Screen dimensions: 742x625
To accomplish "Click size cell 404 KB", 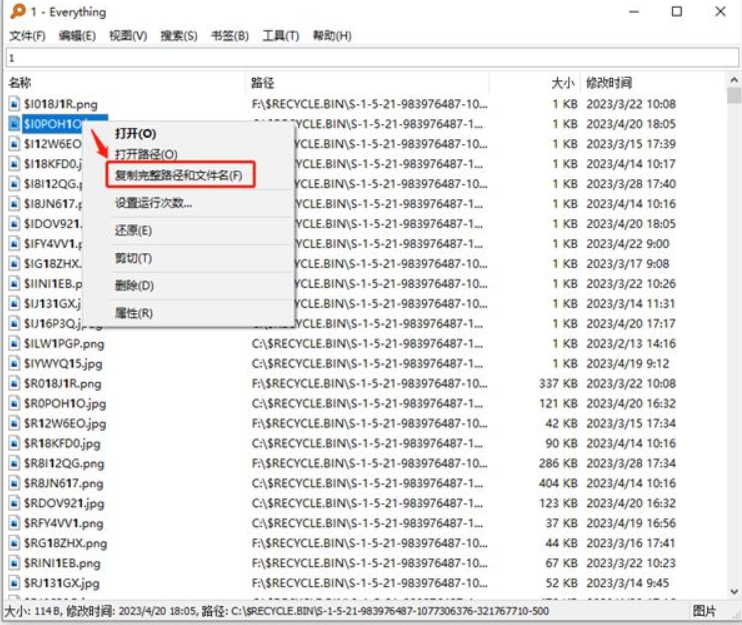I will coord(558,484).
